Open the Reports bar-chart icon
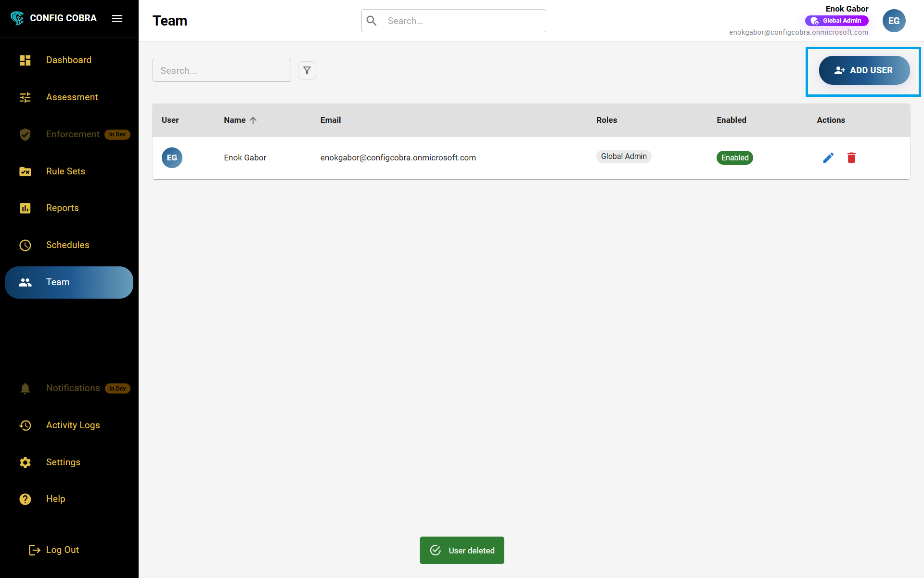The image size is (924, 578). (25, 208)
